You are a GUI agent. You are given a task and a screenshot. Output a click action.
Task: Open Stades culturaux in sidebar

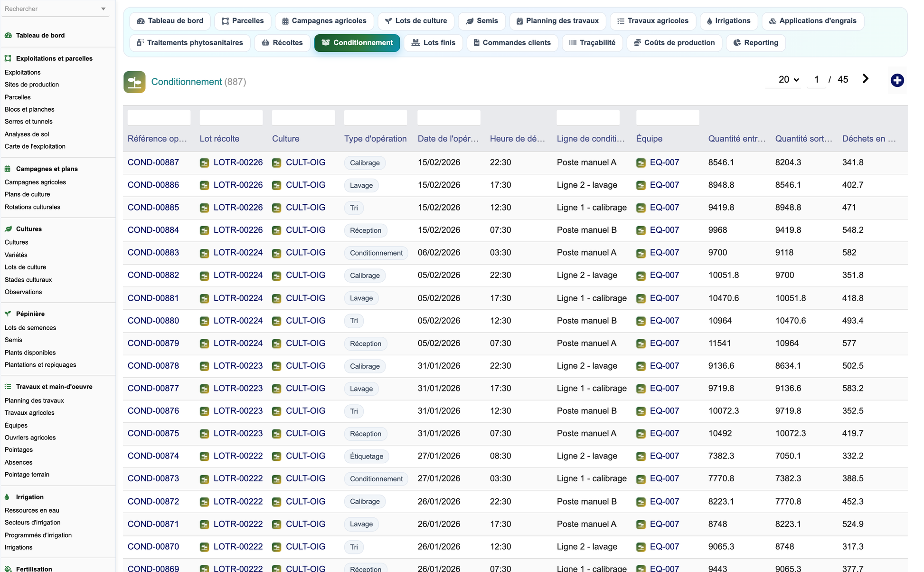coord(28,280)
